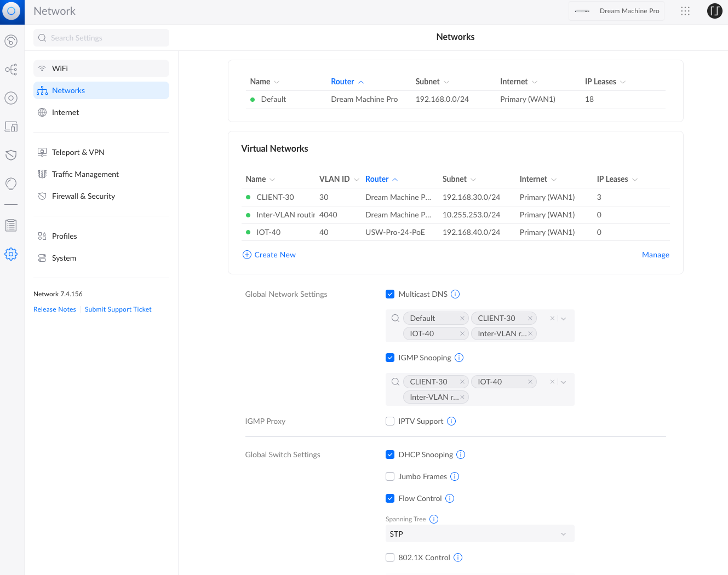Open the apps grid launcher icon
Viewport: 728px width, 575px height.
[685, 11]
